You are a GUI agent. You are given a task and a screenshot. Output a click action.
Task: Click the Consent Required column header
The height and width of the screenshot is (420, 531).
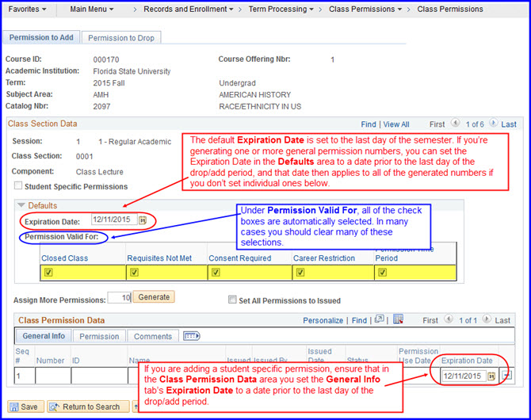coord(240,258)
